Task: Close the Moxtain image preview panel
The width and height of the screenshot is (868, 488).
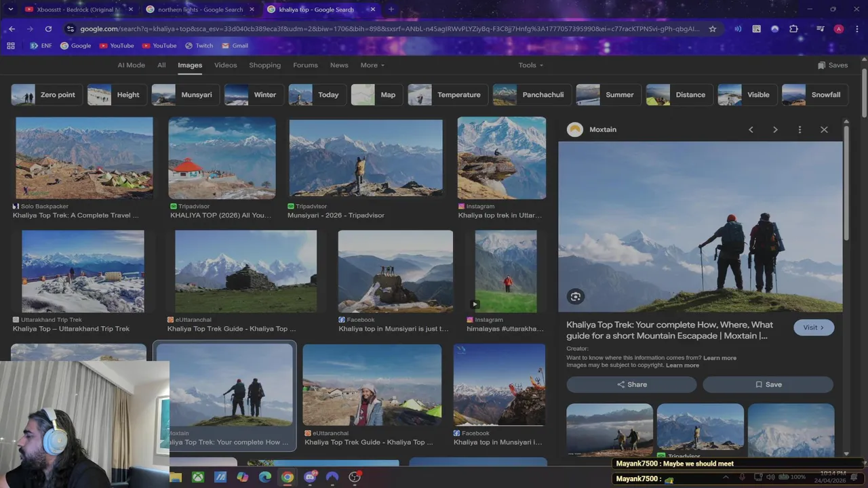Action: 824,129
